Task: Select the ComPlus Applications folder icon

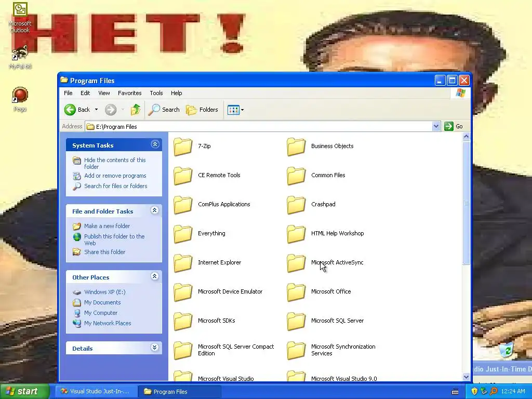Action: coord(183,205)
